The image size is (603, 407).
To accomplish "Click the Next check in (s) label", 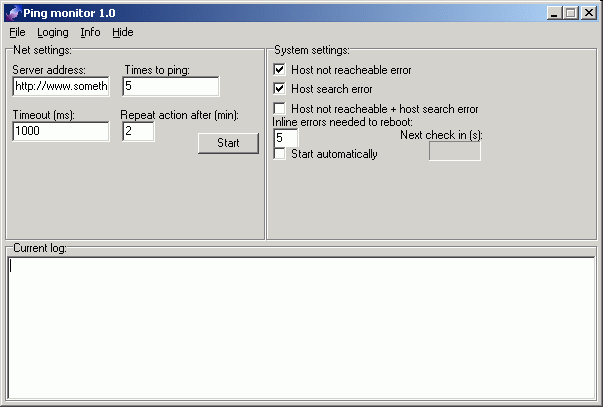I will click(441, 135).
